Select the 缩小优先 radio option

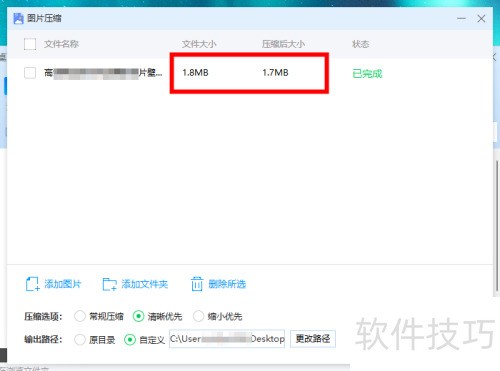coord(198,316)
